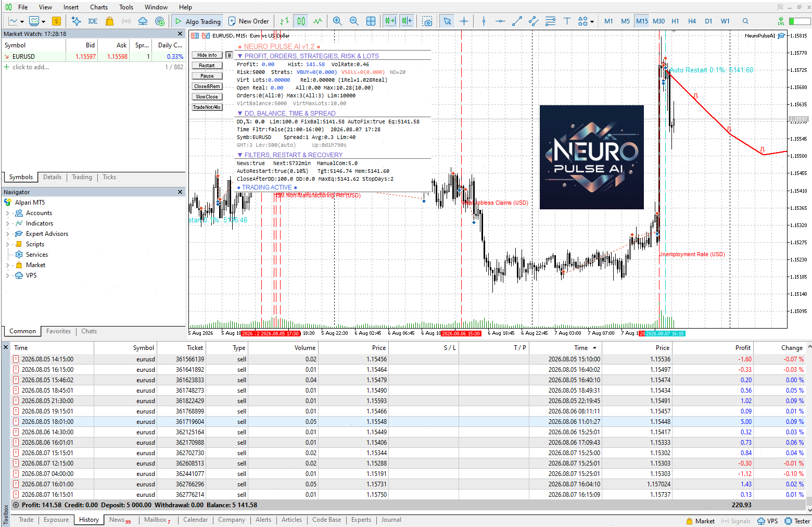Expand the Indicators tree node
812x527 pixels.
[x=7, y=223]
